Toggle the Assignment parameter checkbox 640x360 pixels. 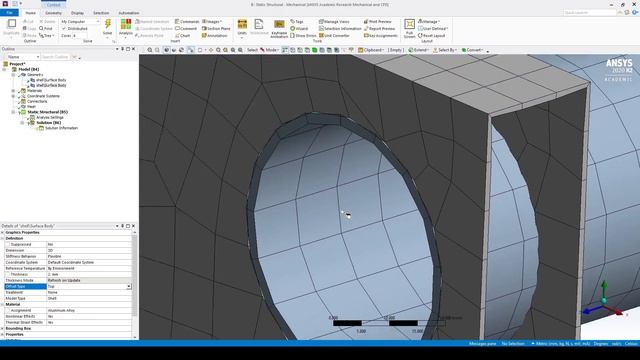click(7, 310)
